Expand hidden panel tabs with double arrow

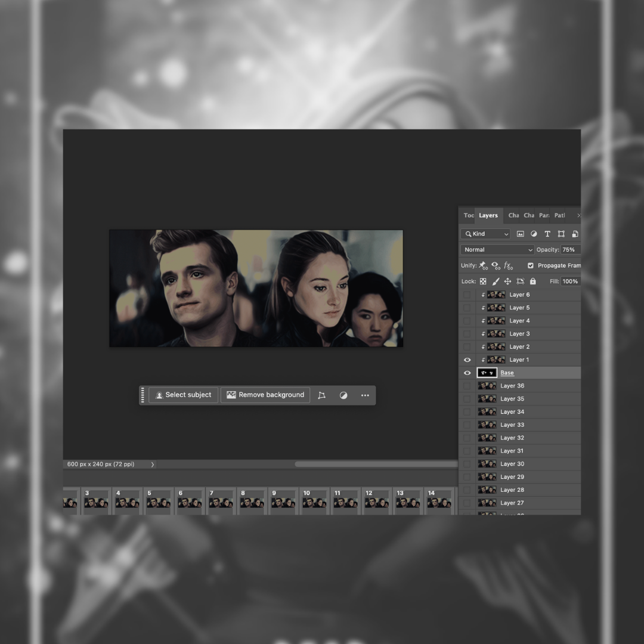578,215
